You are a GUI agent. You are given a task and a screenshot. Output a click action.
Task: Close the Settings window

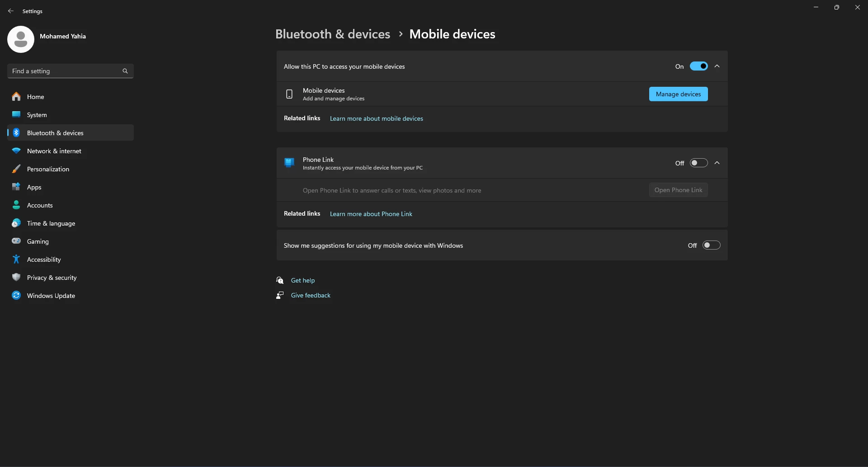tap(858, 7)
